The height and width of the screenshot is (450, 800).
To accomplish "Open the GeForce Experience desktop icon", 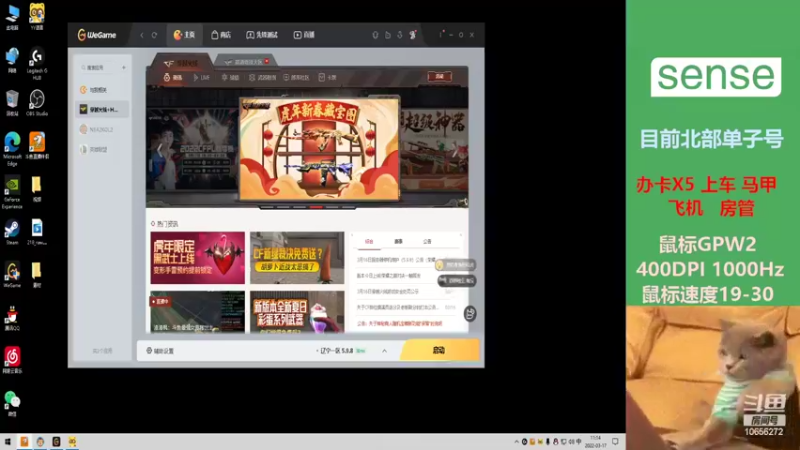I will (x=12, y=192).
